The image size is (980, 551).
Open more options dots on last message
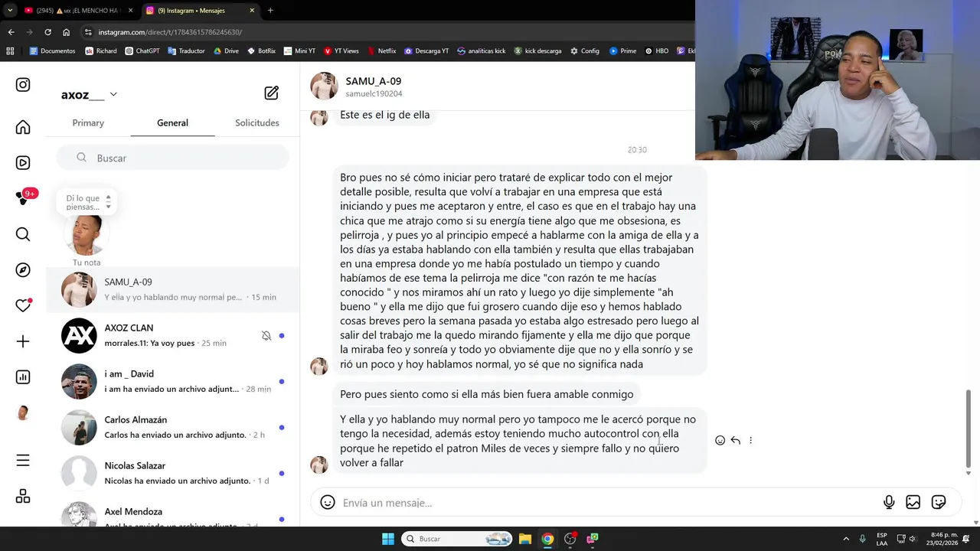(750, 440)
